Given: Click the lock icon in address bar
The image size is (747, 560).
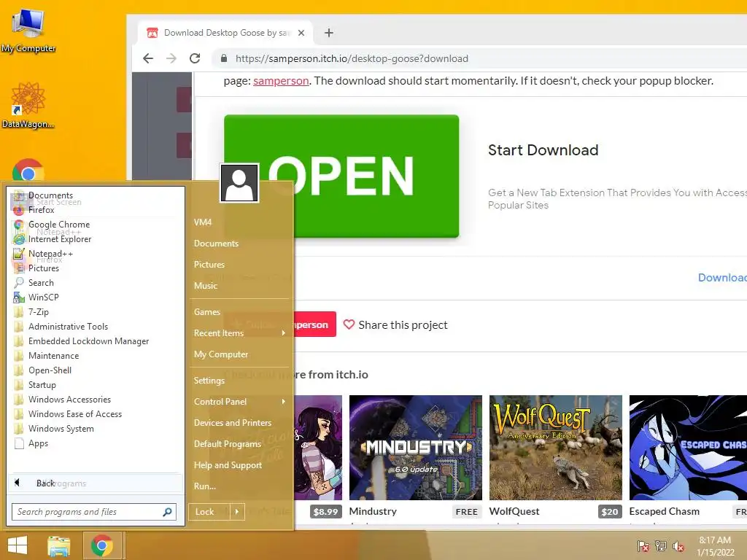Looking at the screenshot, I should pos(223,58).
